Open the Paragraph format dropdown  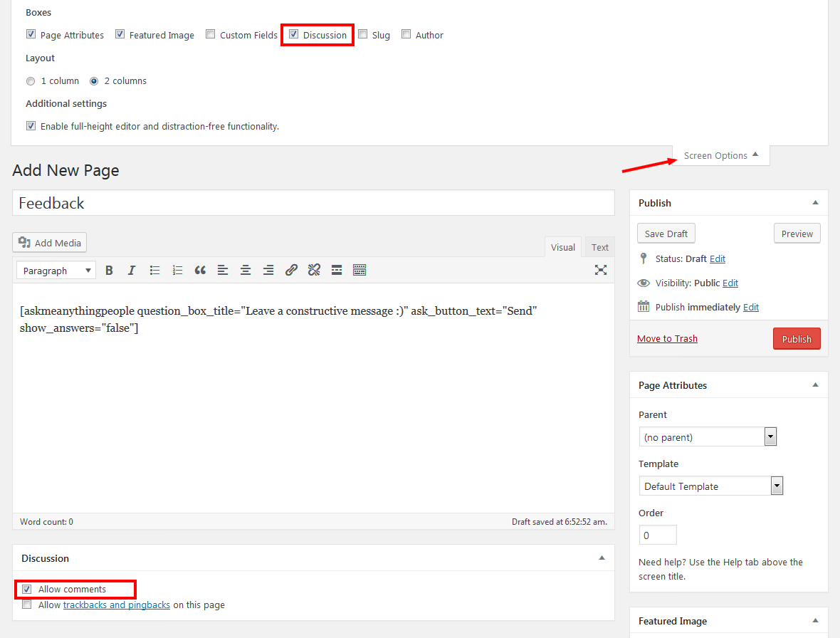pyautogui.click(x=56, y=271)
